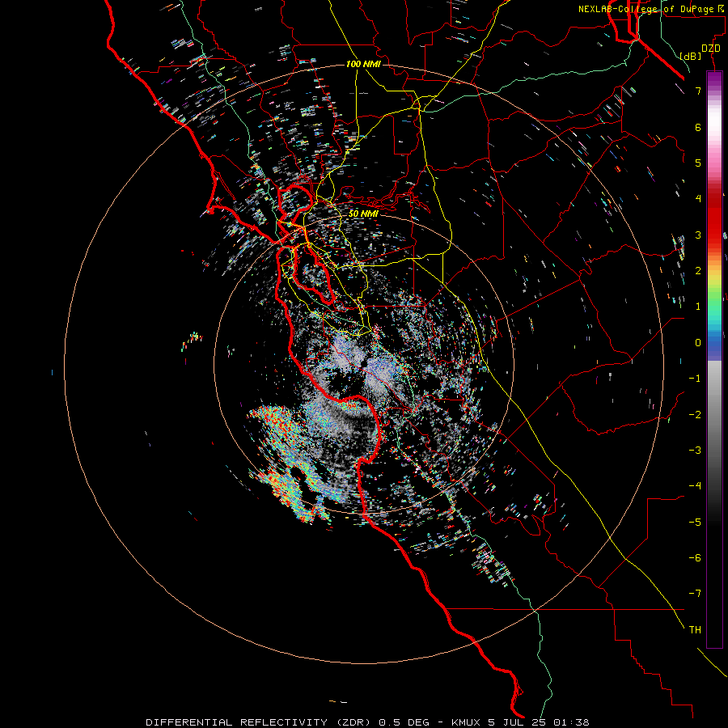This screenshot has height=728, width=728.
Task: Click the 5 JUL 25 date text
Action: pos(517,722)
